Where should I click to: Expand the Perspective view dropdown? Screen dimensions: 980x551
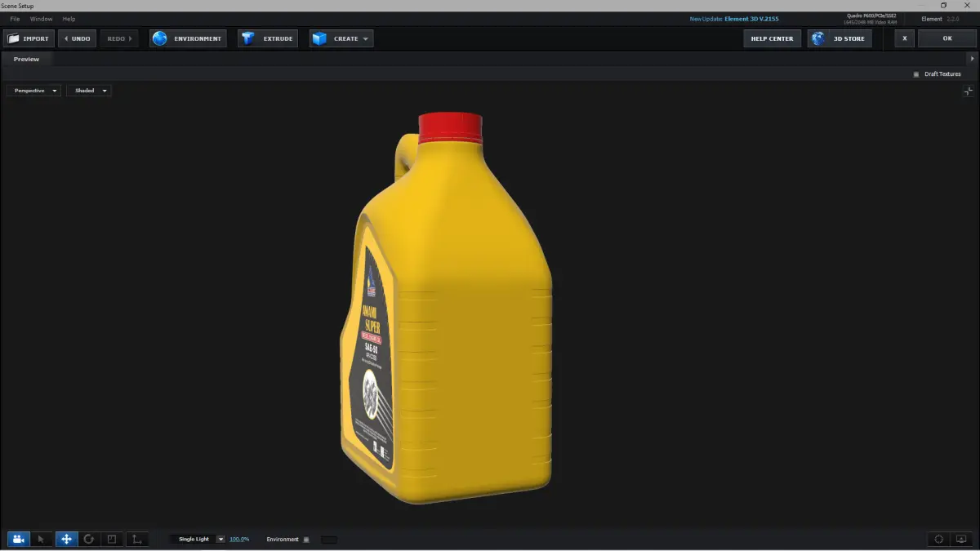33,91
